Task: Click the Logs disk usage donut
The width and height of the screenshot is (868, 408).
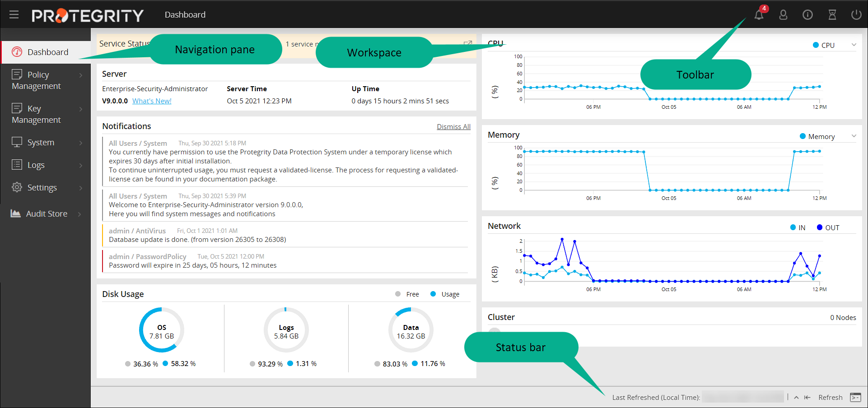Action: click(286, 329)
